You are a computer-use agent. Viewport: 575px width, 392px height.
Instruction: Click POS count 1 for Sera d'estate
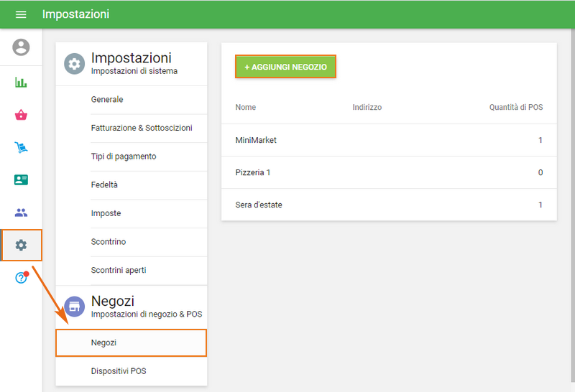click(x=540, y=205)
